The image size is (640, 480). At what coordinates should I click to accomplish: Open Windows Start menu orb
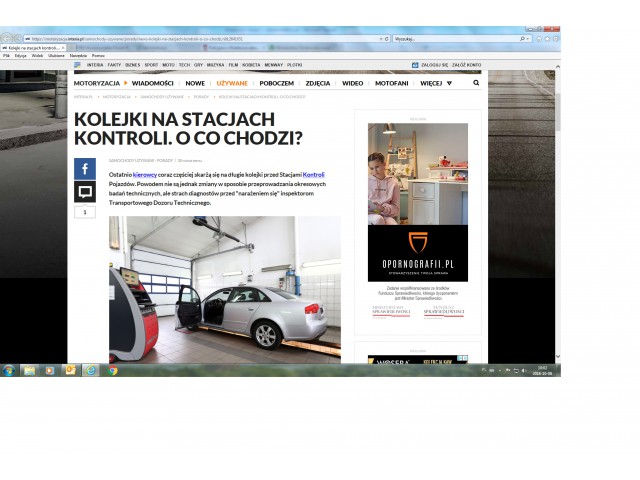[x=9, y=370]
